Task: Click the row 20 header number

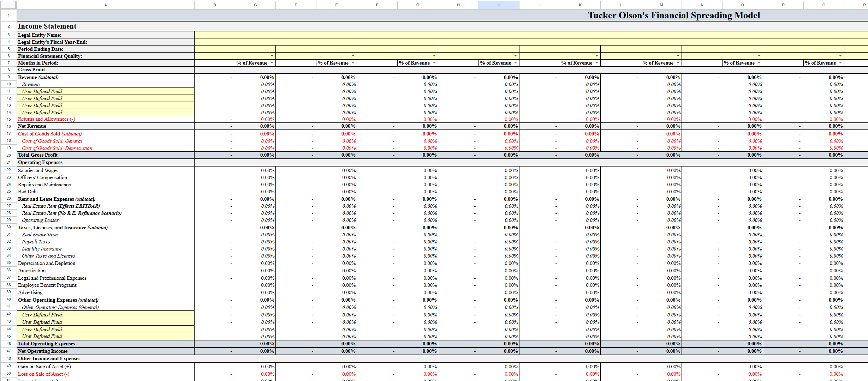Action: (x=8, y=155)
